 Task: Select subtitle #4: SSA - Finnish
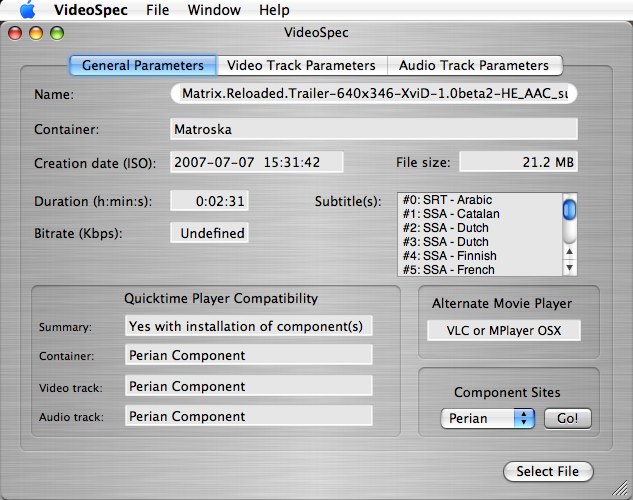pyautogui.click(x=480, y=255)
